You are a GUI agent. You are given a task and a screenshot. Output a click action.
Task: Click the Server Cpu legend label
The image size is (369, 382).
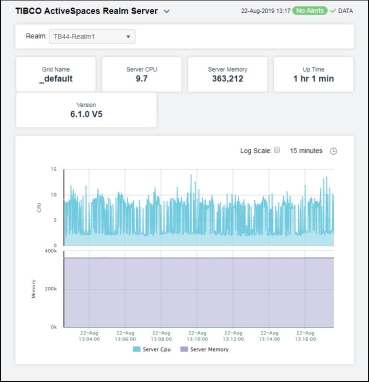click(157, 349)
